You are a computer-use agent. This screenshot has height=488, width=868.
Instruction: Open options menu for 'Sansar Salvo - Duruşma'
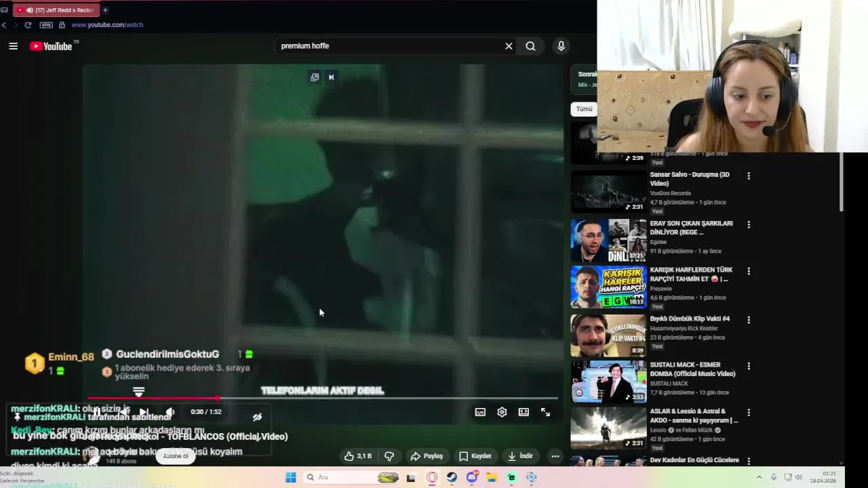pos(749,176)
